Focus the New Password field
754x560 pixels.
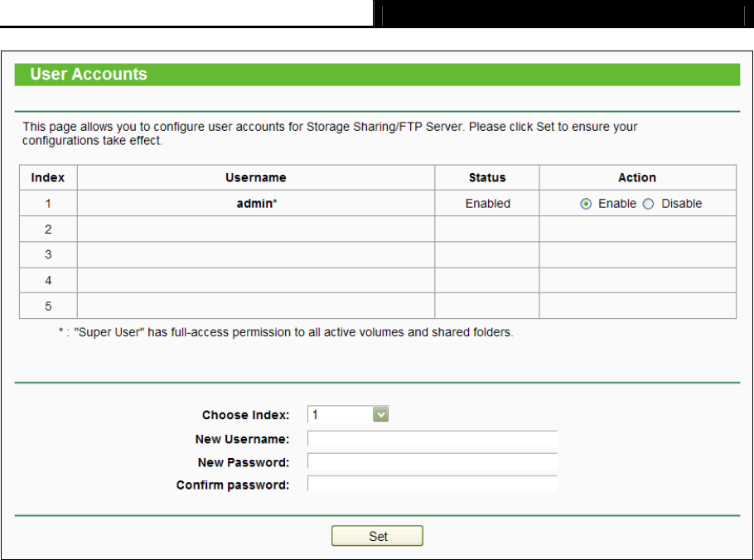pos(433,461)
